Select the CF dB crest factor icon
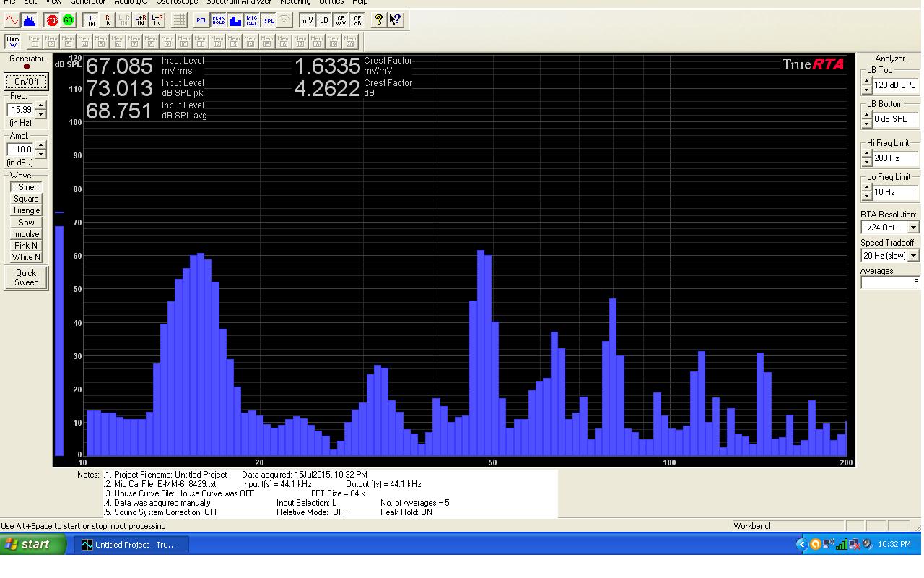 click(x=357, y=20)
